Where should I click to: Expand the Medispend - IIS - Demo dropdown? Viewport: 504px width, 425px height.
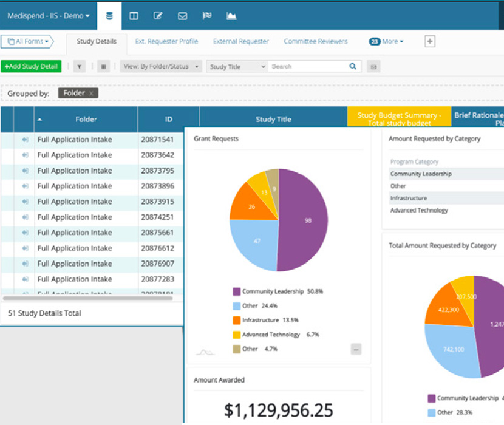tap(49, 16)
